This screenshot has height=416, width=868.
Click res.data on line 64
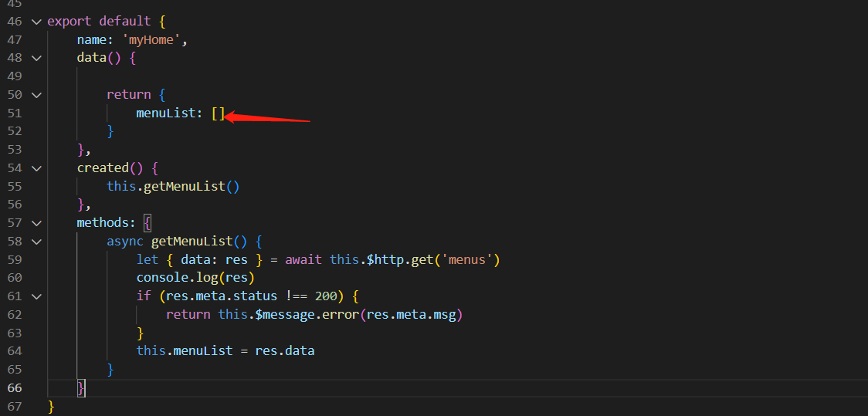pyautogui.click(x=284, y=350)
